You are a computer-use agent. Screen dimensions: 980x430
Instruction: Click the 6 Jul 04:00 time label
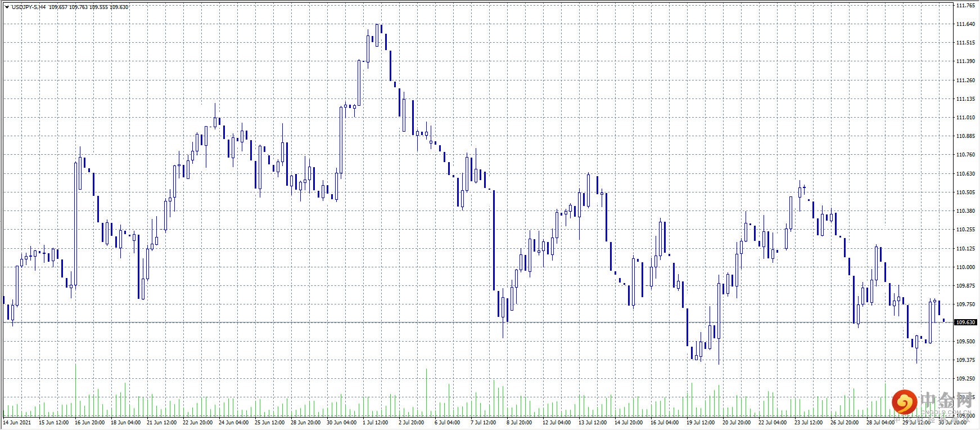tap(447, 423)
